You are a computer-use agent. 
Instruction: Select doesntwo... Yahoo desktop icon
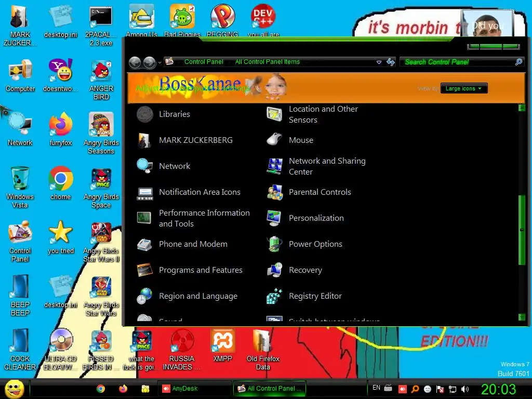click(x=61, y=75)
